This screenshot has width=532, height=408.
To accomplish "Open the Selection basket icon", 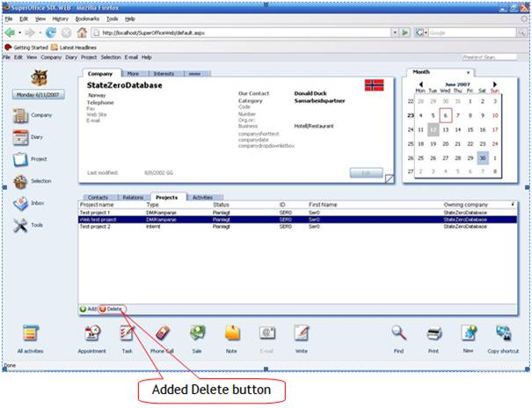I will click(x=20, y=181).
